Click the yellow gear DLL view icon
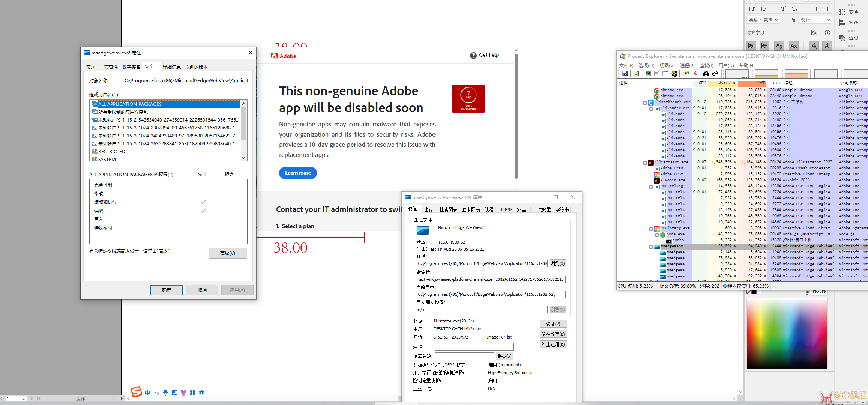Viewport: 868px width, 405px height. 674,74
